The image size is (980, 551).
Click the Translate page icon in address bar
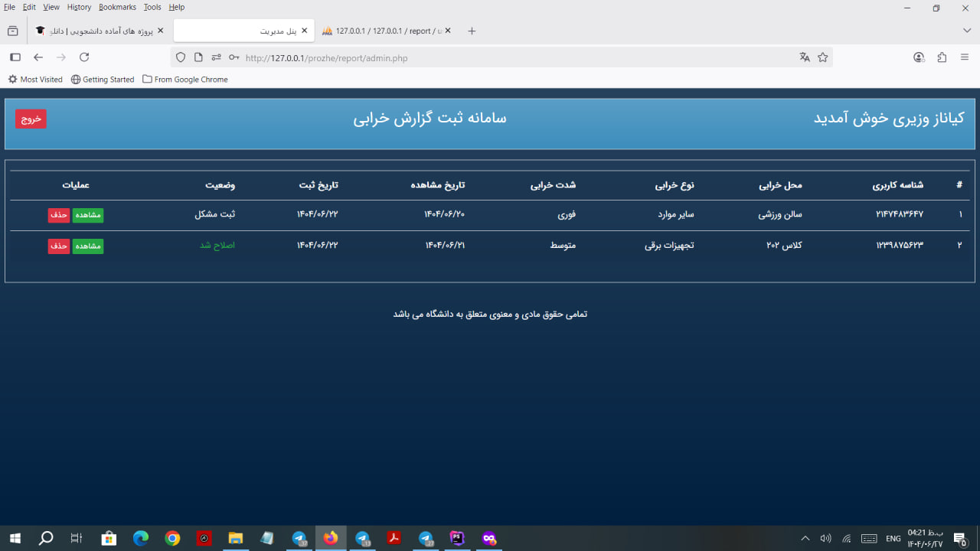805,57
